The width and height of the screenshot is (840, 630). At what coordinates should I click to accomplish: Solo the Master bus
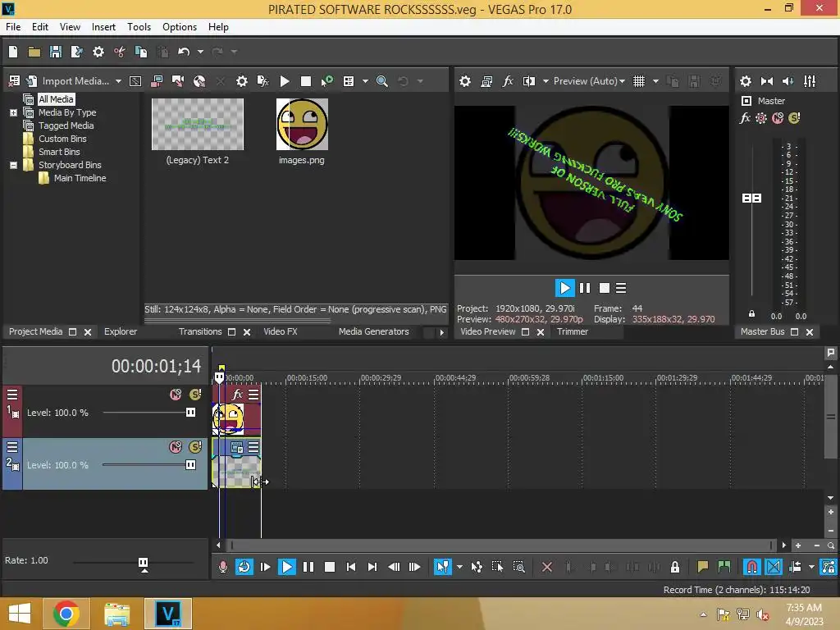(x=794, y=118)
